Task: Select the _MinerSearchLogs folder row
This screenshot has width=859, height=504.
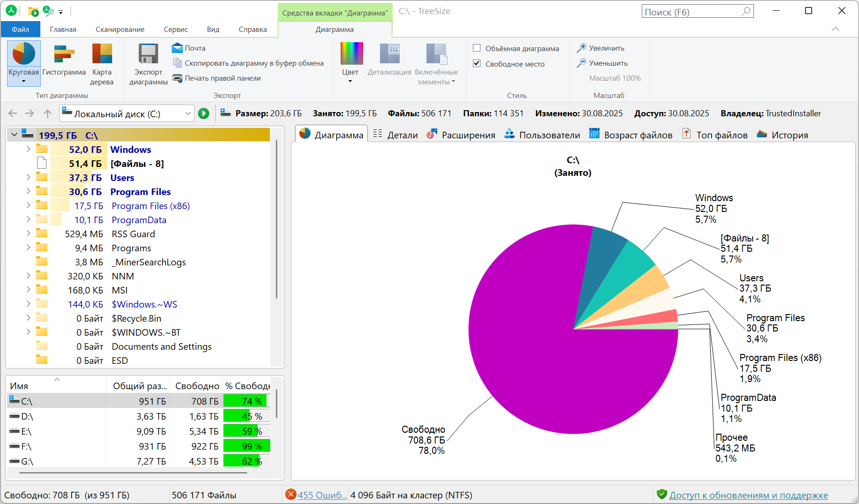Action: (139, 262)
